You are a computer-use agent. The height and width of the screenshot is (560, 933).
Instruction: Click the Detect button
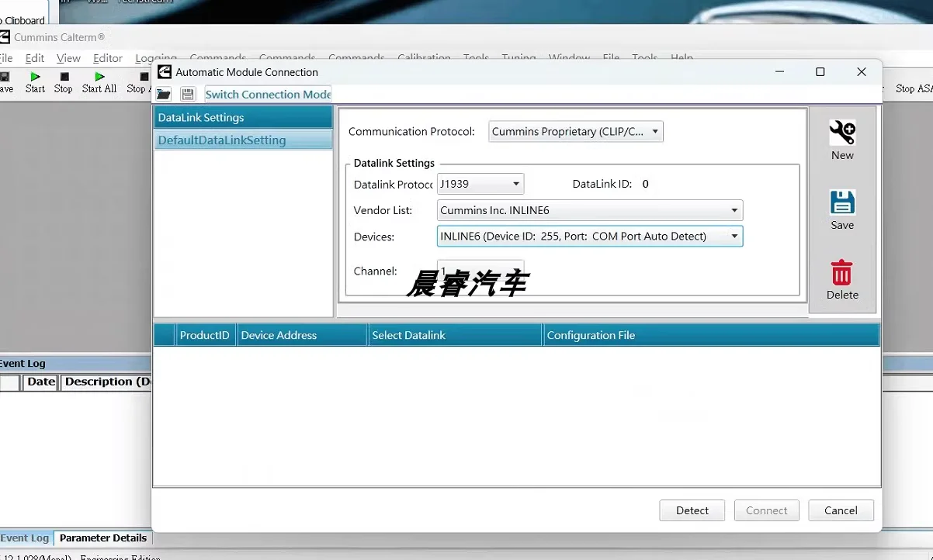tap(692, 510)
